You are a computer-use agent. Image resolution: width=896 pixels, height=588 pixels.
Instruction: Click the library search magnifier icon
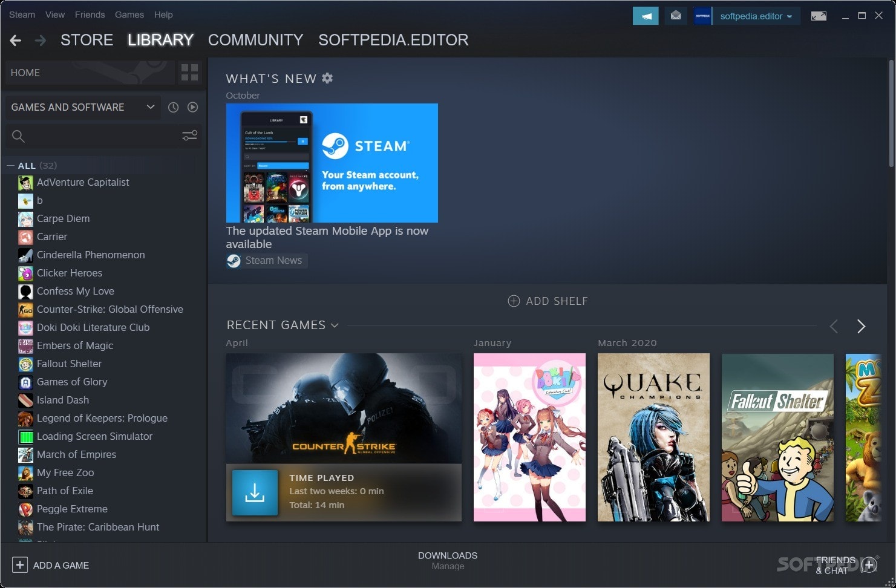coord(18,136)
